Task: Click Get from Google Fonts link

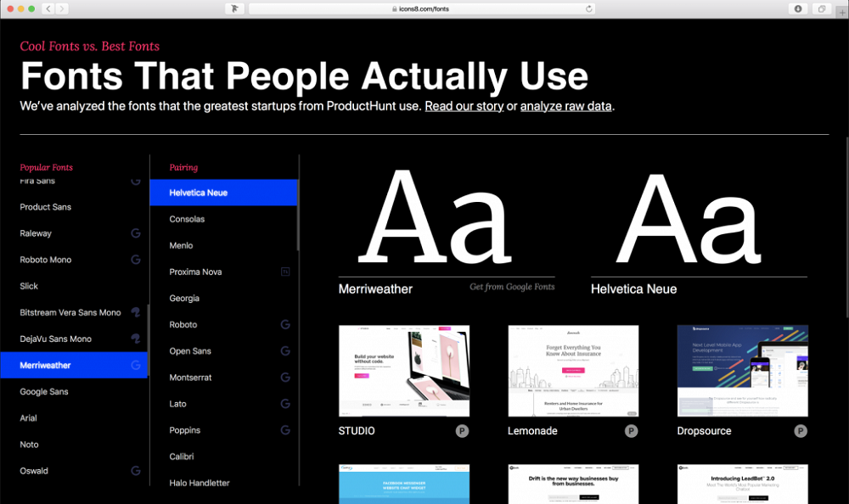Action: point(512,287)
